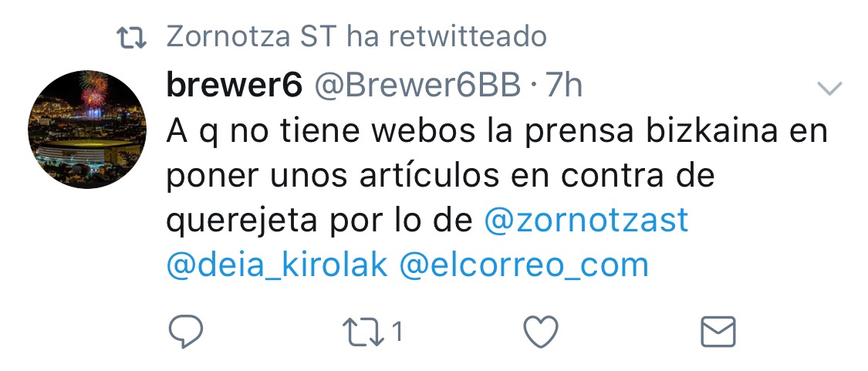The height and width of the screenshot is (371, 868).
Task: Open the tweet options chevron menu
Action: (829, 87)
